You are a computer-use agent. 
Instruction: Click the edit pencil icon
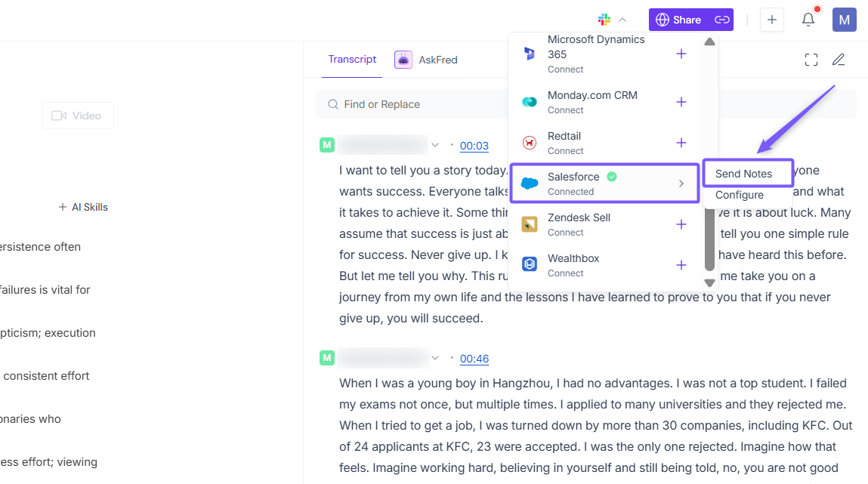click(x=839, y=60)
